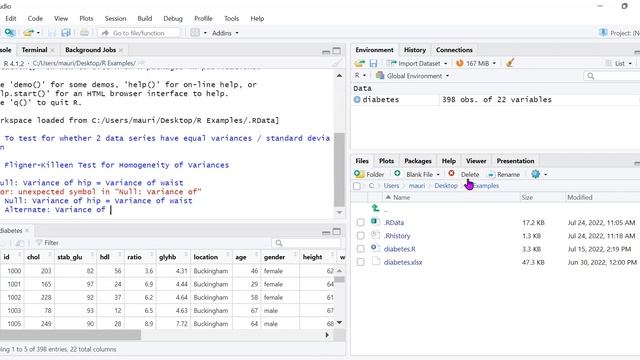Image resolution: width=640 pixels, height=360 pixels.
Task: Open the Import Dataset dropdown
Action: pyautogui.click(x=417, y=63)
